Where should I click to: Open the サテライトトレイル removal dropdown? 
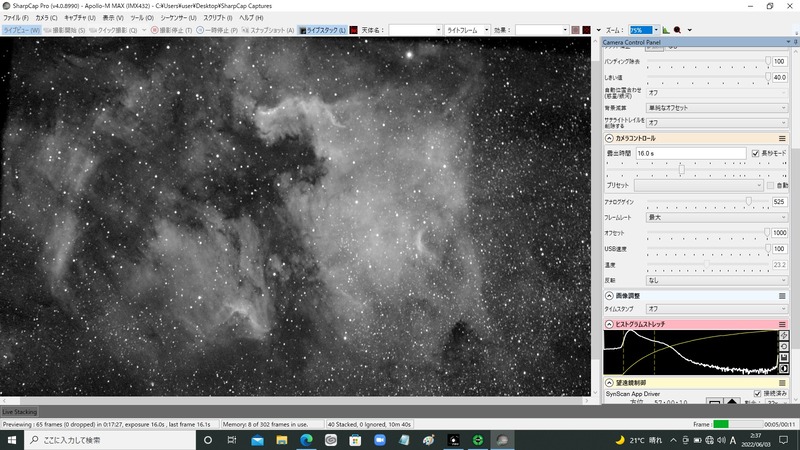(717, 123)
